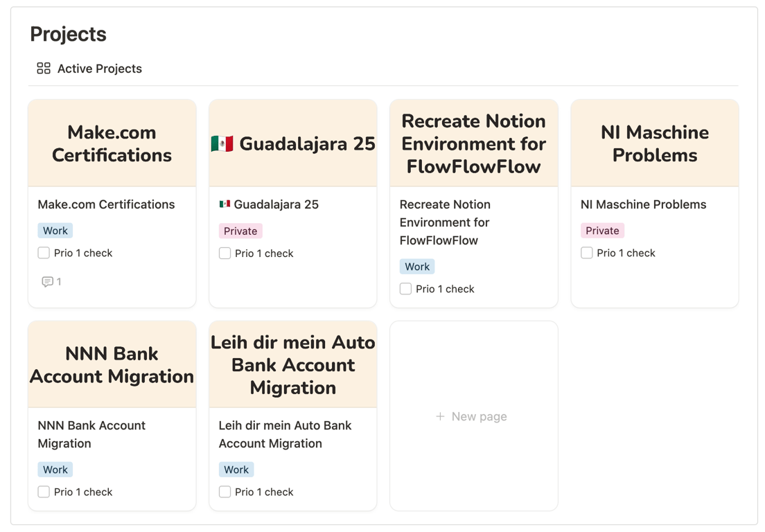
Task: Click the Projects database heading
Action: click(x=68, y=34)
